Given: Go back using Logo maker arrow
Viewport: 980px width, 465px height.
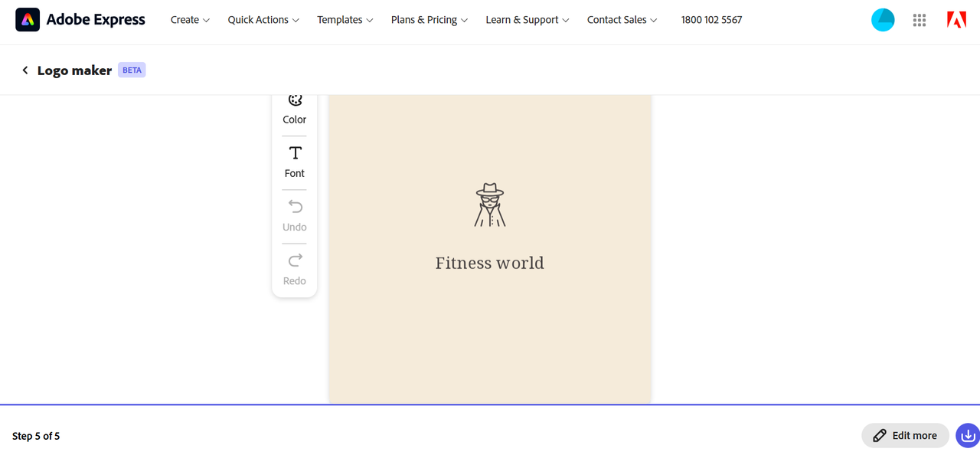Looking at the screenshot, I should pyautogui.click(x=24, y=70).
